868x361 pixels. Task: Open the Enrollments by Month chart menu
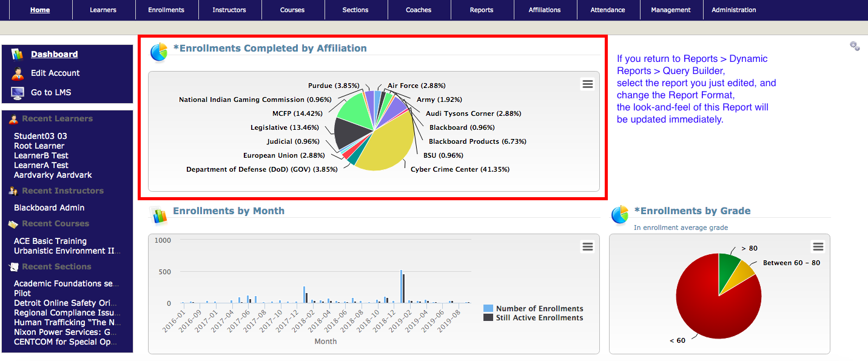click(587, 246)
